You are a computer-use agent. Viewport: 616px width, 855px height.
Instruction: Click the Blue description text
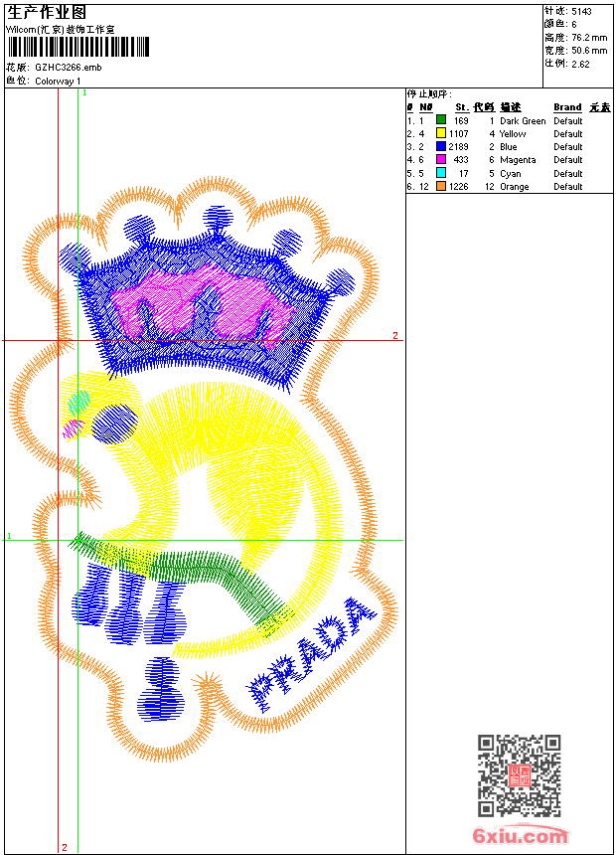click(x=509, y=147)
